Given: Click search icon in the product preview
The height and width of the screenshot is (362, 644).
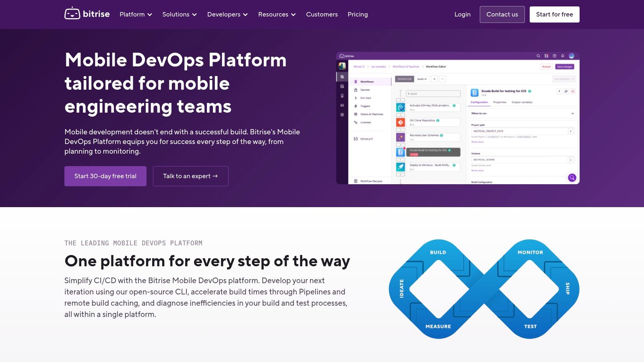Looking at the screenshot, I should point(538,56).
